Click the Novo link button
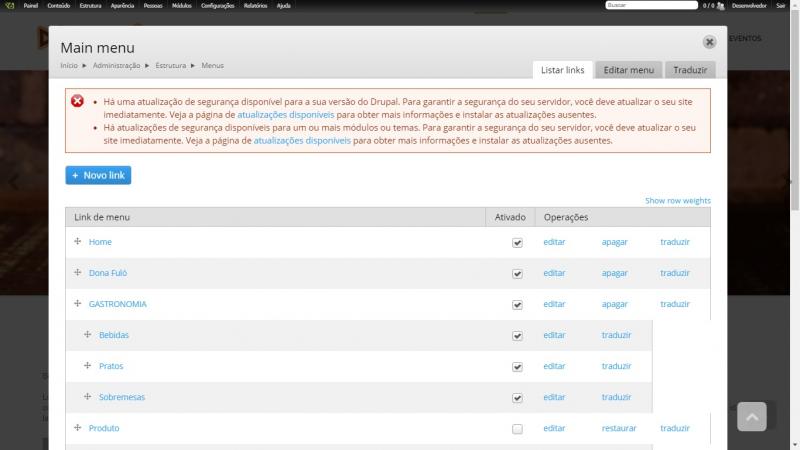800x450 pixels. [98, 175]
